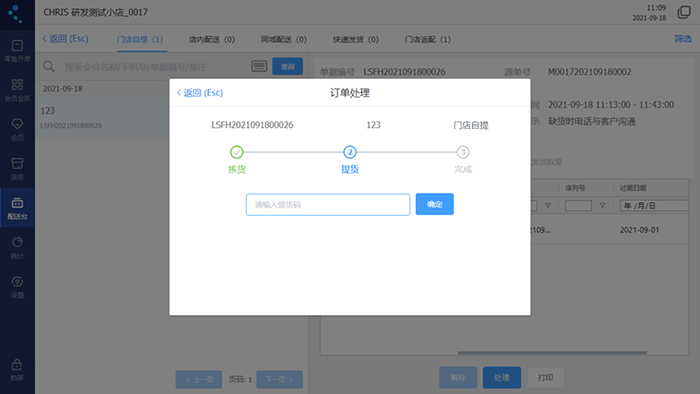700x394 pixels.
Task: Open the 零售开单 sidebar icon
Action: [x=17, y=50]
